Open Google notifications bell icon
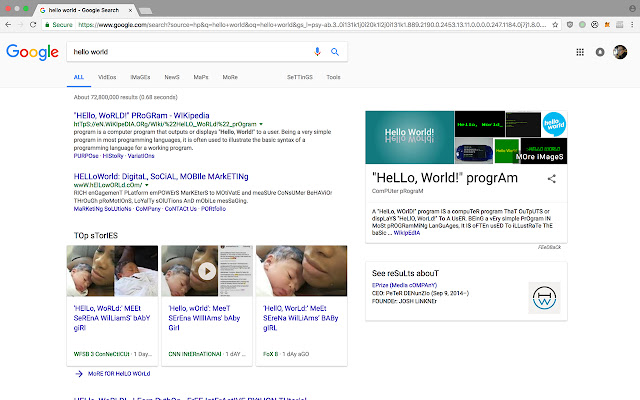 pyautogui.click(x=600, y=52)
